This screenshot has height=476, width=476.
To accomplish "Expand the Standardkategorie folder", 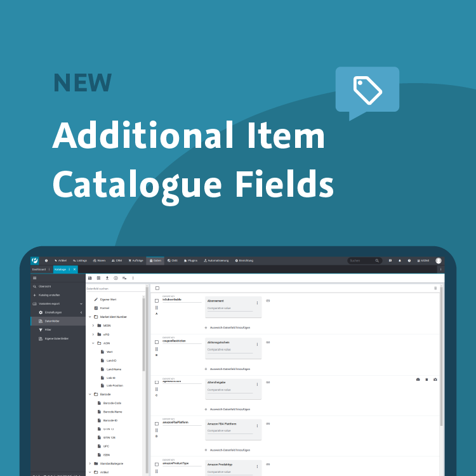I will (x=90, y=463).
